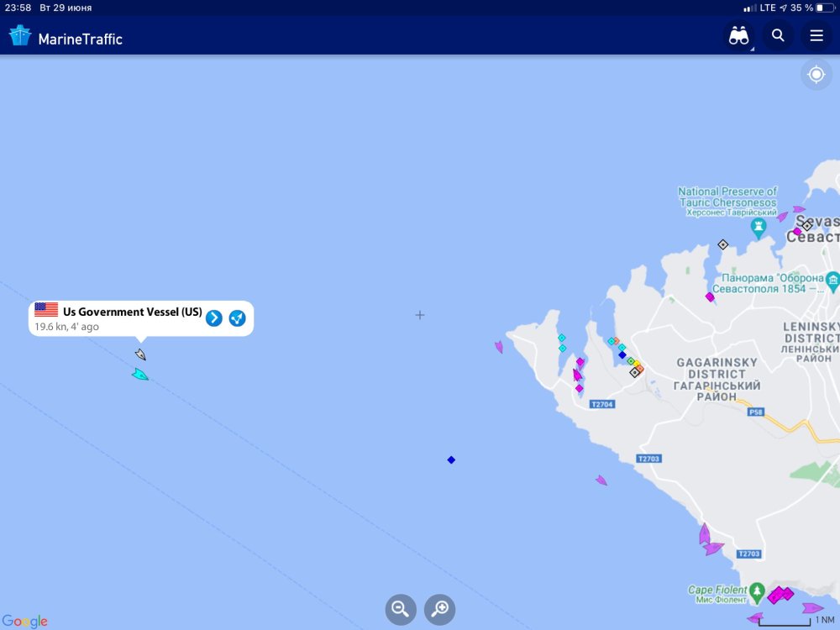
Task: Tap the search magnifier icon
Action: pos(778,35)
